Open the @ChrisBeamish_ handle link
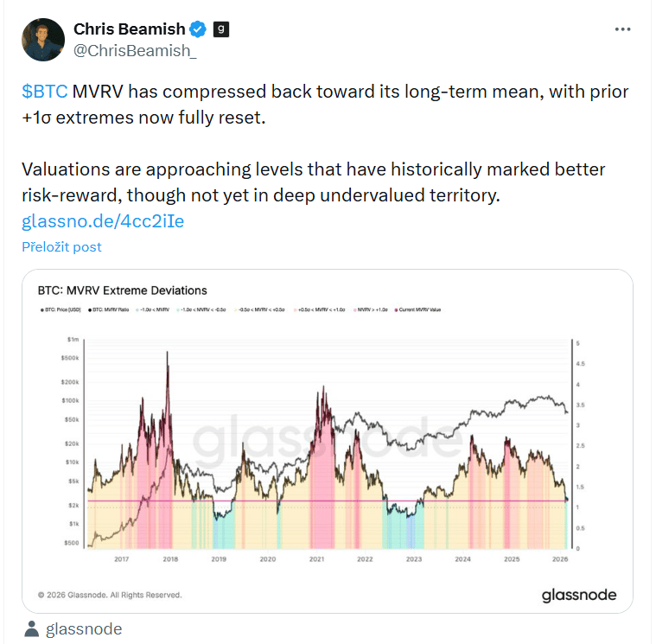The height and width of the screenshot is (644, 656). tap(136, 51)
